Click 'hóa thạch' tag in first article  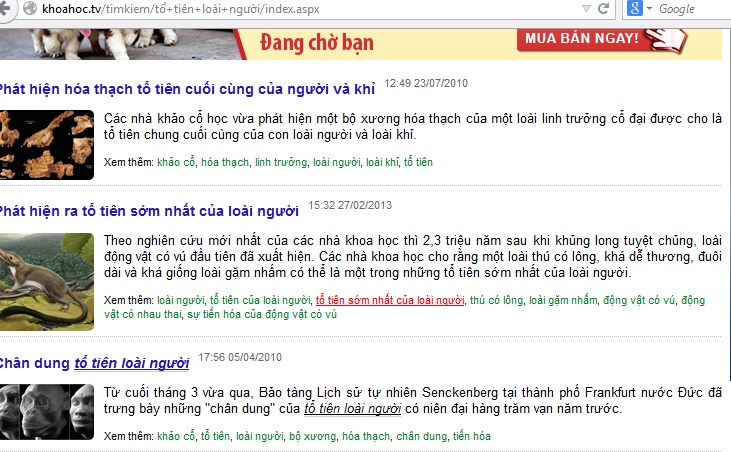coord(225,162)
